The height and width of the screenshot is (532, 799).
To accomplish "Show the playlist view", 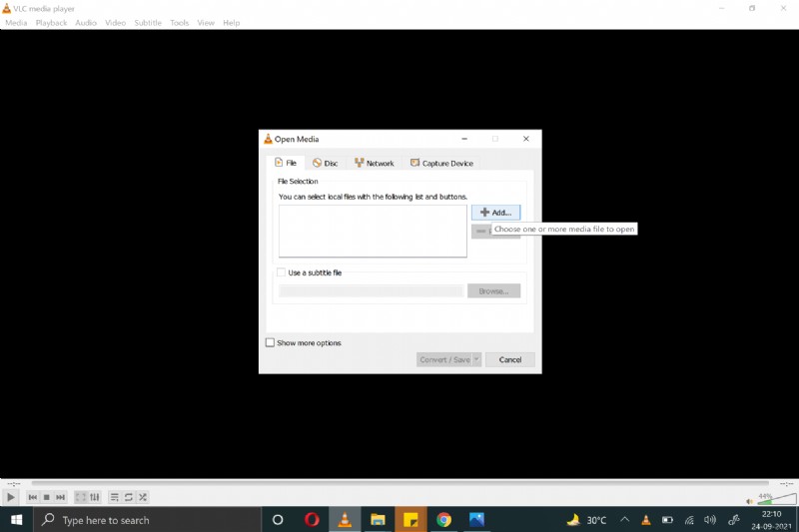I will click(115, 497).
